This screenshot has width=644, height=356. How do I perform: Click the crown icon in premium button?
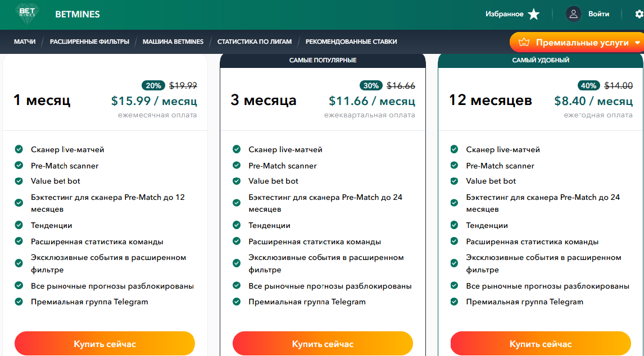coord(524,42)
